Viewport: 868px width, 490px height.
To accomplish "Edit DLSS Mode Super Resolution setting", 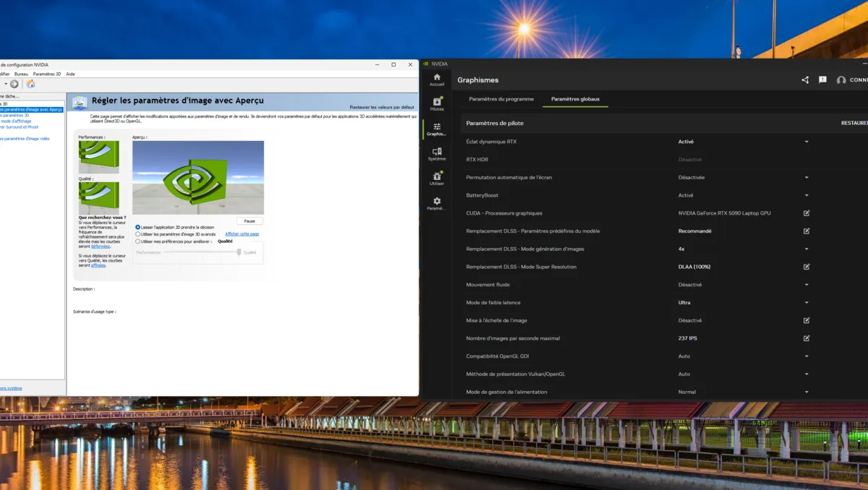I will (x=807, y=267).
